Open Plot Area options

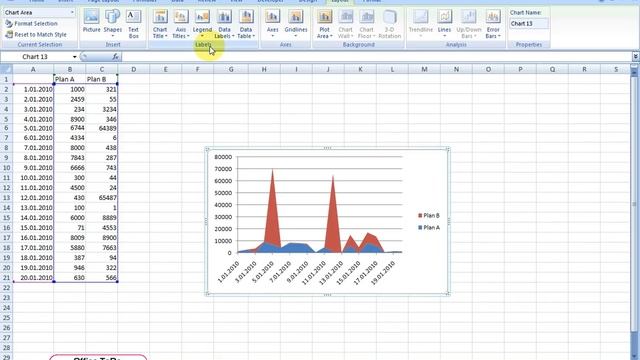point(324,24)
